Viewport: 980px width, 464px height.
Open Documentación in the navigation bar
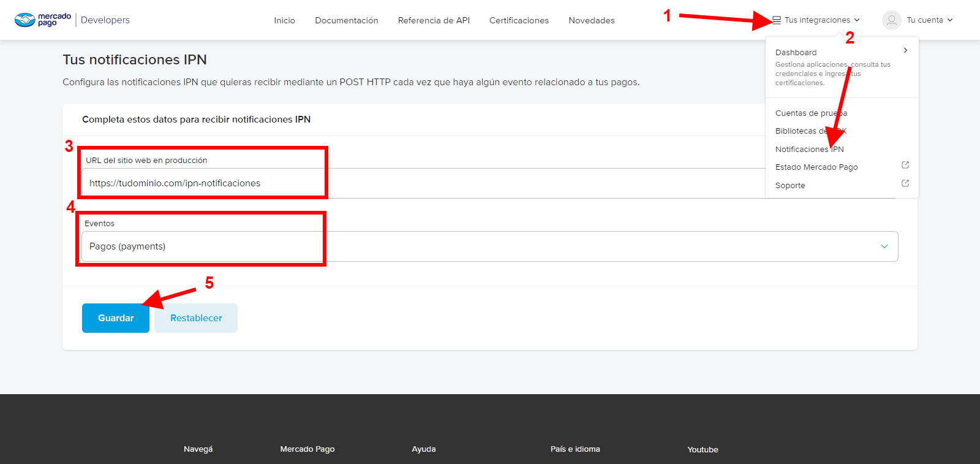(x=347, y=20)
